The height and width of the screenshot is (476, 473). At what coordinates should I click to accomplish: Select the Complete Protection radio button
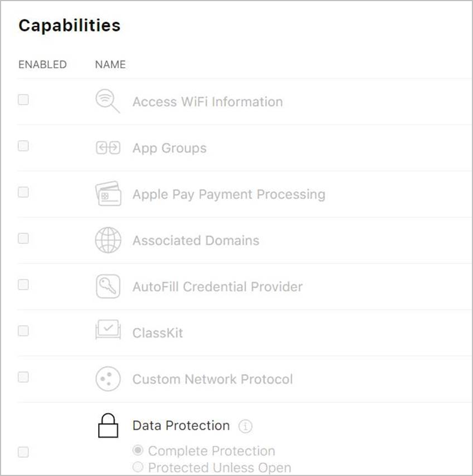[x=138, y=450]
